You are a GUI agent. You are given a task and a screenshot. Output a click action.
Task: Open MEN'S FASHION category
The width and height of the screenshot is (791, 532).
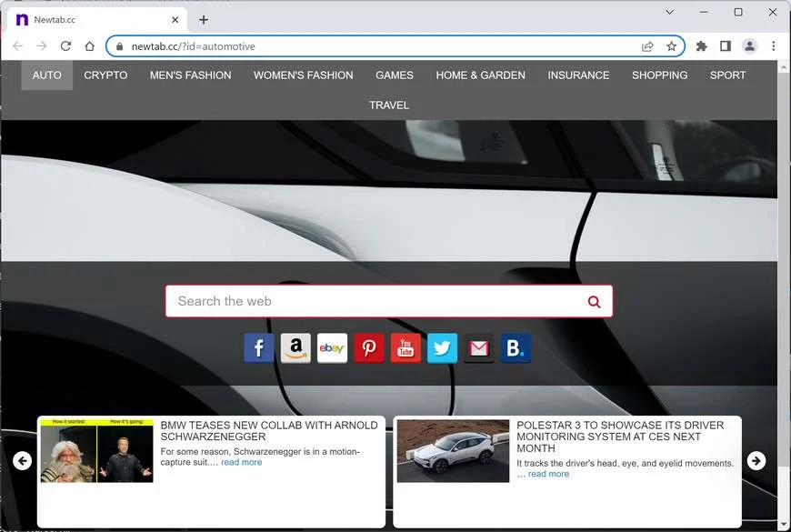click(191, 75)
